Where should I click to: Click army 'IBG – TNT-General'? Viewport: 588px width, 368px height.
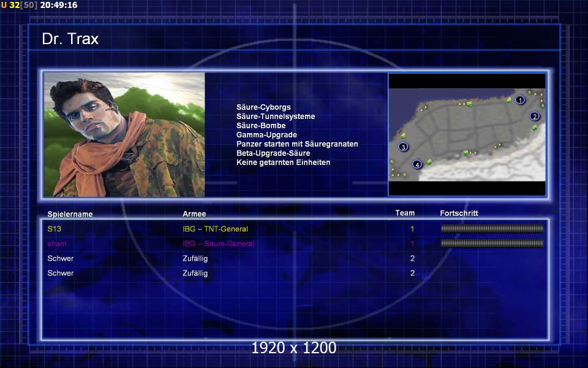point(215,229)
